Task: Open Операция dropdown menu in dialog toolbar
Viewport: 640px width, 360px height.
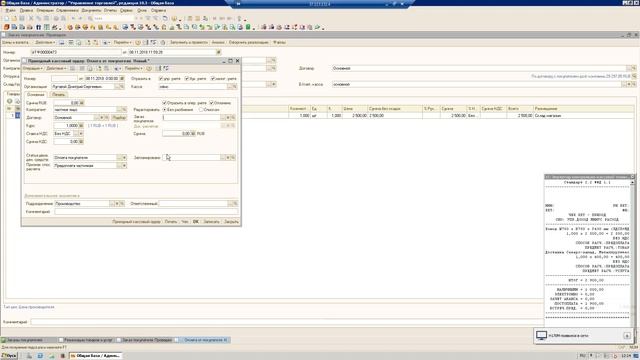Action: (32, 69)
